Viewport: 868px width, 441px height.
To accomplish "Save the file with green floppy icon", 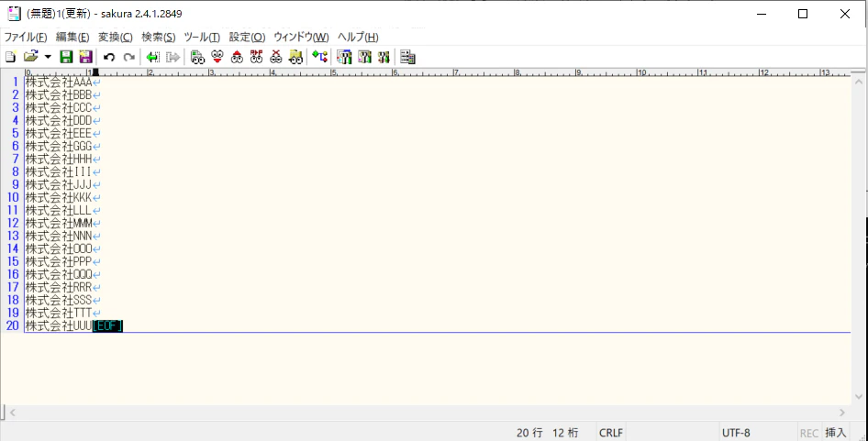I will (66, 57).
